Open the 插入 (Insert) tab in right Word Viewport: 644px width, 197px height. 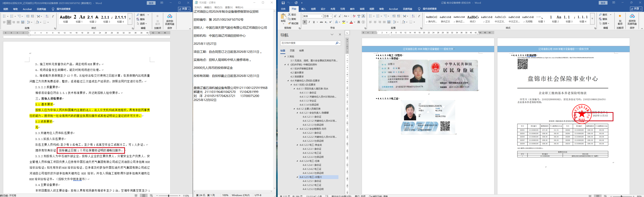303,9
